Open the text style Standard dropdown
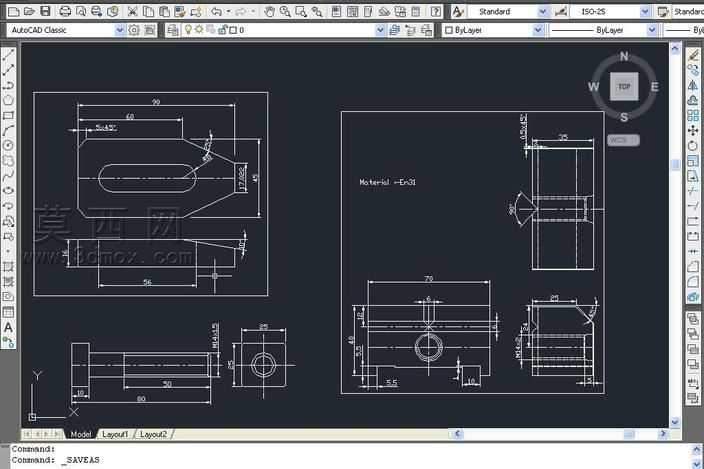This screenshot has height=469, width=704. tap(542, 12)
